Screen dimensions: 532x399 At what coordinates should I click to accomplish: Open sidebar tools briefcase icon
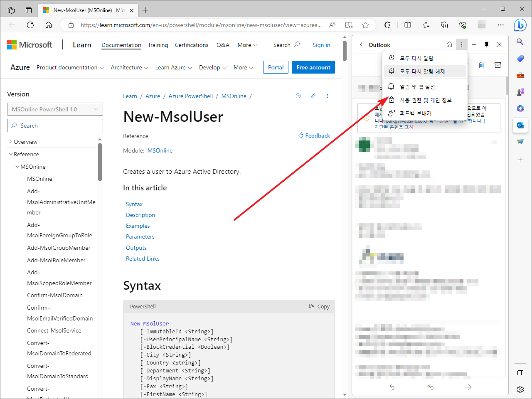coord(520,75)
